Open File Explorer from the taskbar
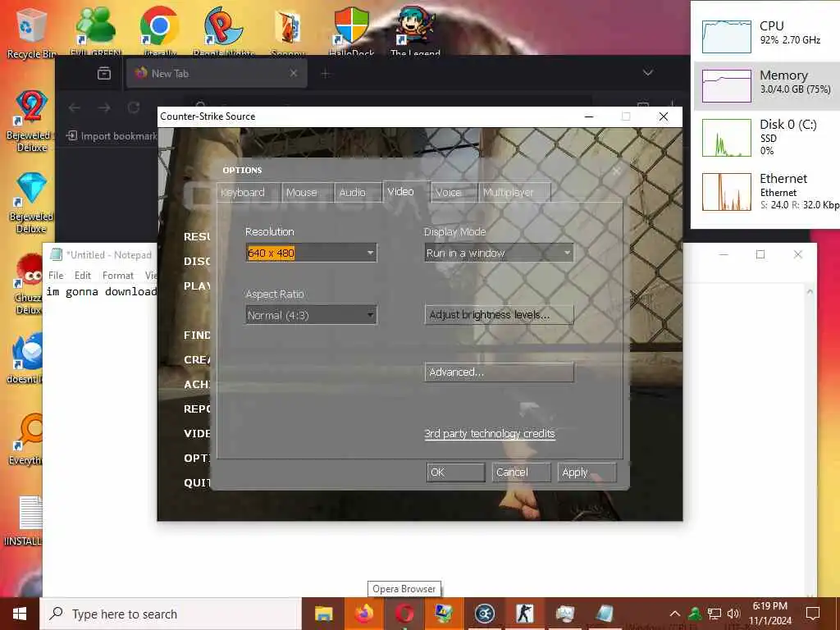The height and width of the screenshot is (630, 840). pos(323,614)
